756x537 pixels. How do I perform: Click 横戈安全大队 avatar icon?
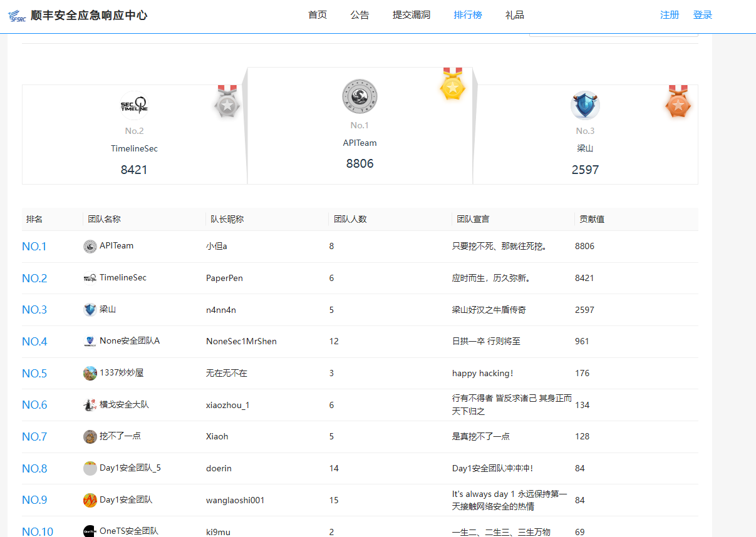click(x=90, y=405)
